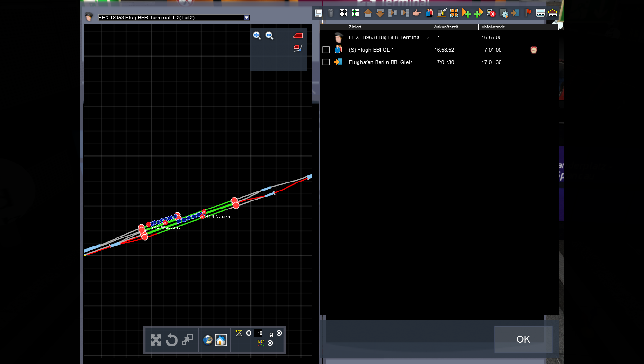Click the remove instruction red X icon
The image size is (644, 364).
click(x=491, y=13)
